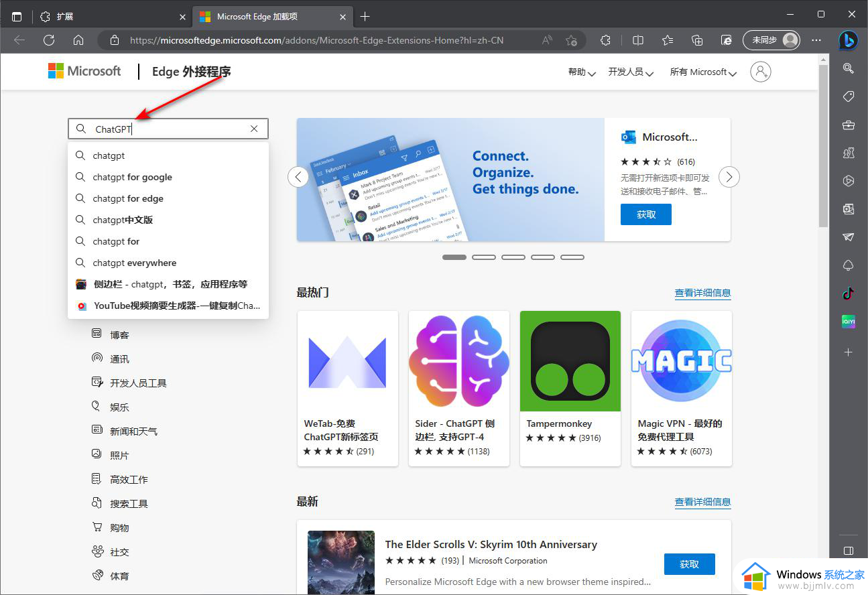Open the sidebar Tools briefcase icon
This screenshot has width=868, height=595.
[x=849, y=125]
